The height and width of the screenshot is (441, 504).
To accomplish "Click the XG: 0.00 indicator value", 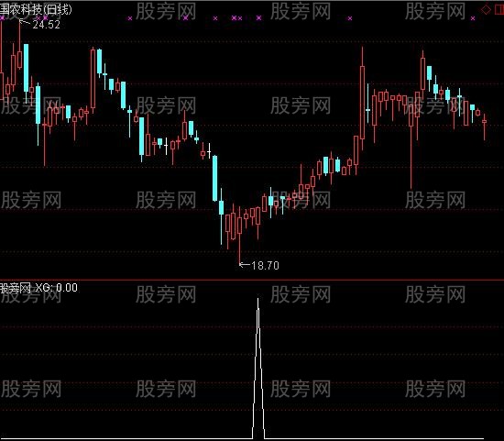I will 56,287.
